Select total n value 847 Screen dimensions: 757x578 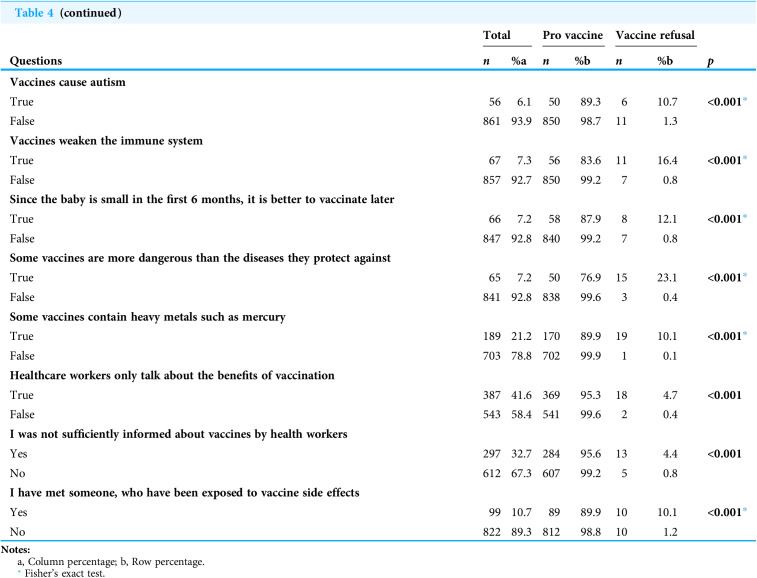491,239
